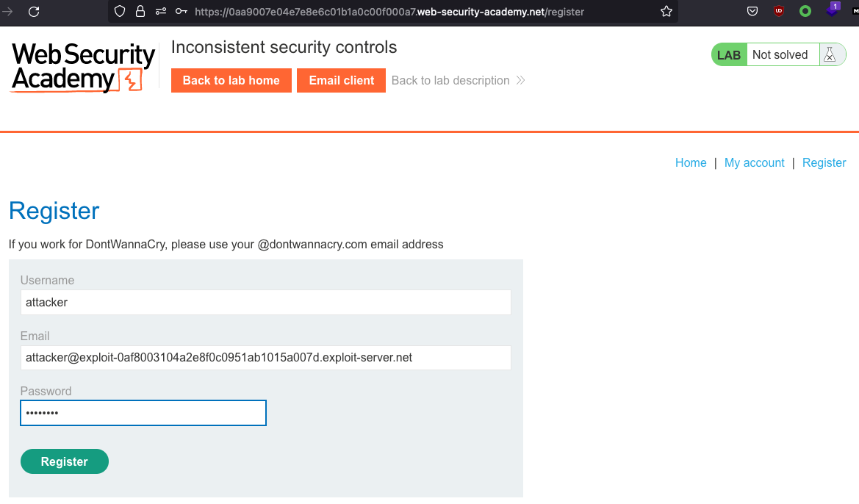Viewport: 859px width, 504px height.
Task: Click the lab flask status icon
Action: pos(830,54)
